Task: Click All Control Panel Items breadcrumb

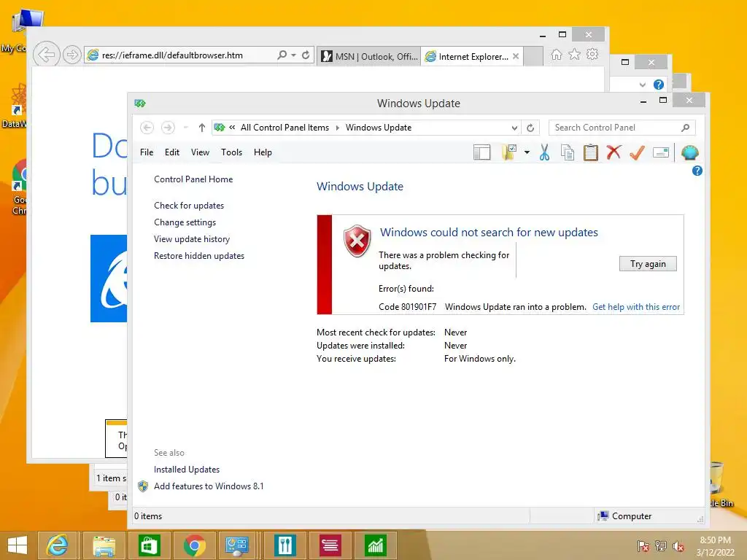Action: (285, 128)
